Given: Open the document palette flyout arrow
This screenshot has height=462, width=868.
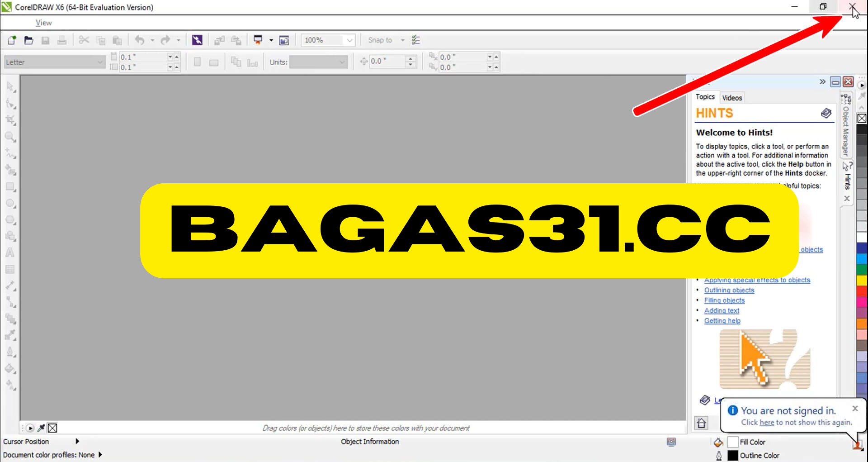Looking at the screenshot, I should tap(30, 428).
